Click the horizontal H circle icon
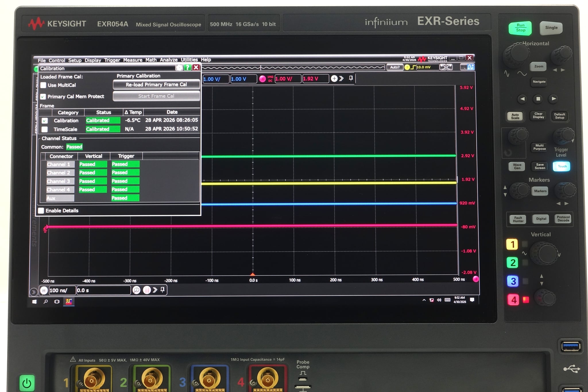588x392 pixels. click(x=44, y=291)
